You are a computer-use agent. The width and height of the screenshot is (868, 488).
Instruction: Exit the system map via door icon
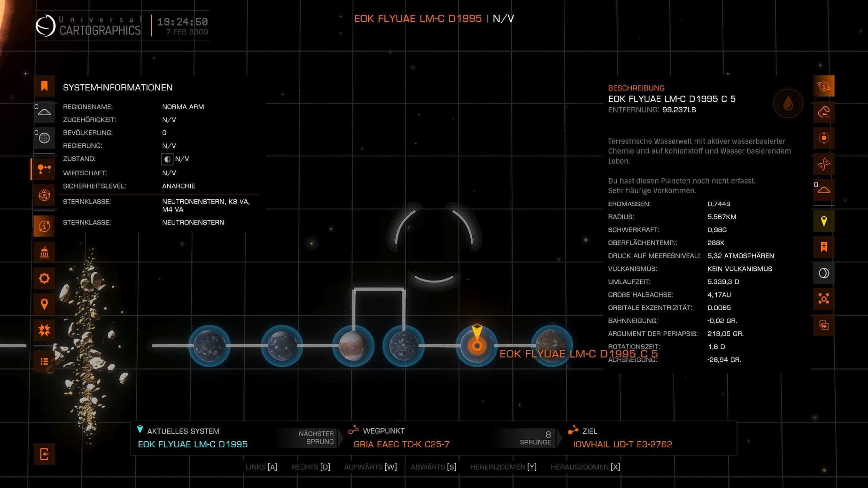pyautogui.click(x=44, y=454)
